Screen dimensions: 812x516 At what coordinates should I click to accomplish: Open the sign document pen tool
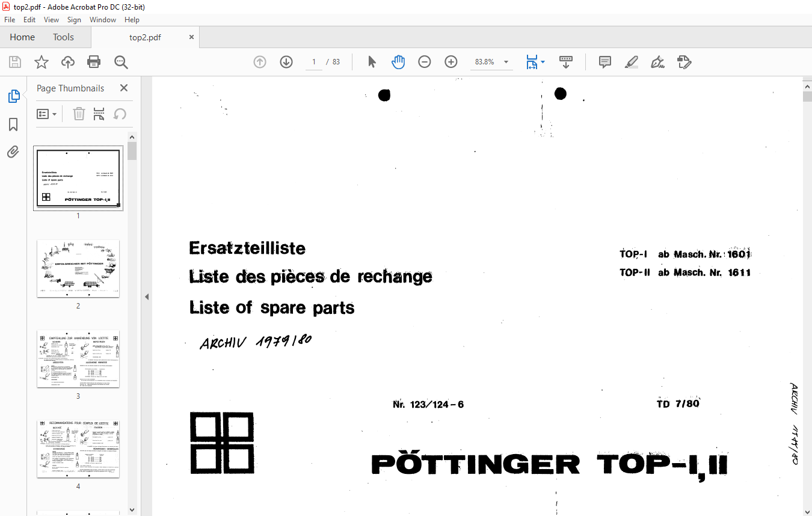coord(658,62)
